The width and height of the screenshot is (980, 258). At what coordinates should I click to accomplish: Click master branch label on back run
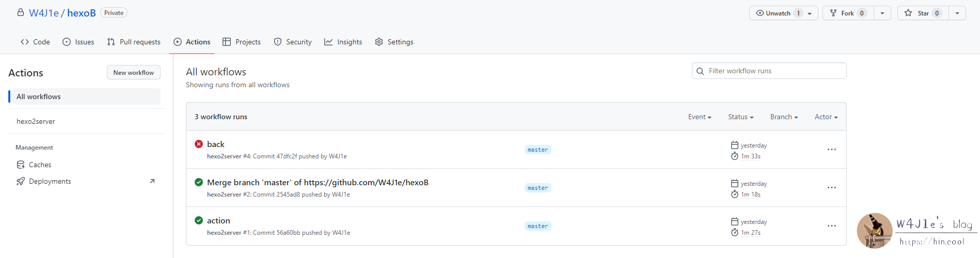pos(538,150)
